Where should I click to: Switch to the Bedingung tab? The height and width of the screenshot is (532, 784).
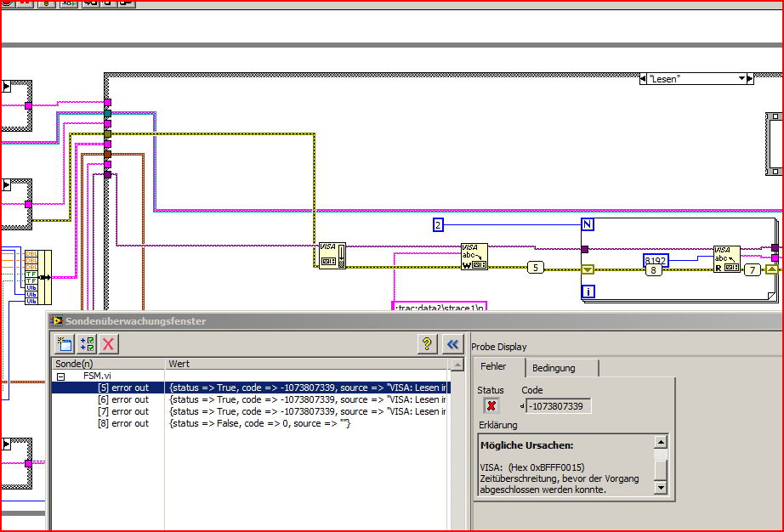click(562, 368)
